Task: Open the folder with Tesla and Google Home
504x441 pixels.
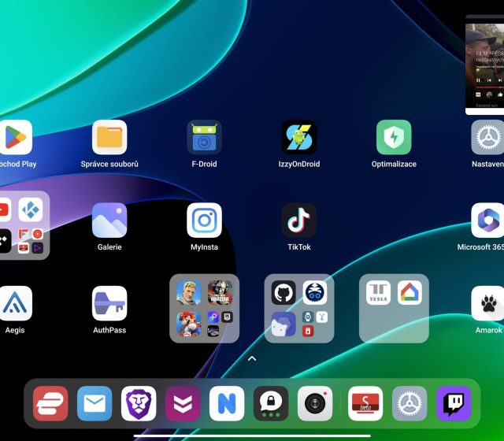Action: 394,308
